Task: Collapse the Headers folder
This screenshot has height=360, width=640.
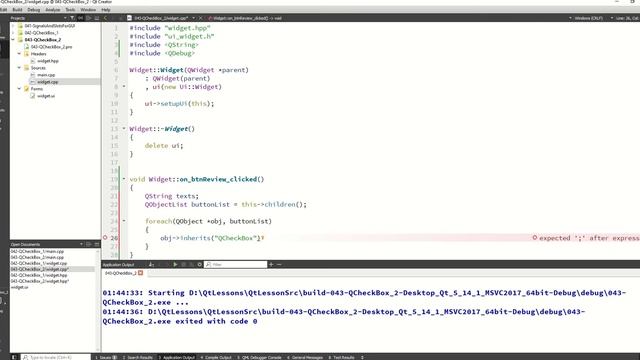Action: [19, 53]
